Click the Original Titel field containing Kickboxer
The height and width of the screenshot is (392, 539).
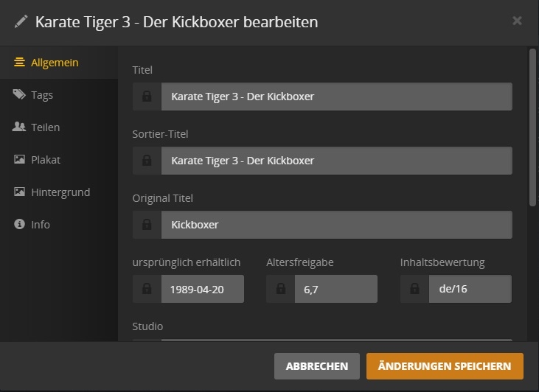click(337, 225)
